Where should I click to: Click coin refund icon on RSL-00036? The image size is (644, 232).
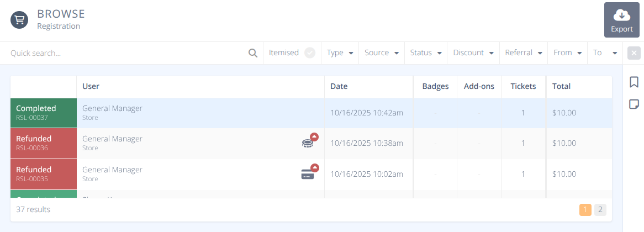[x=308, y=142]
